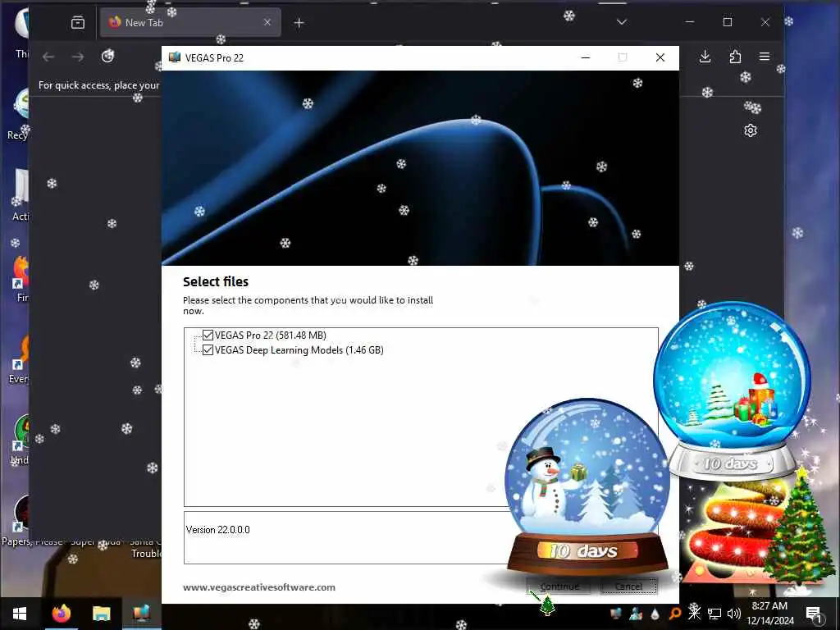Viewport: 840px width, 630px height.
Task: Click the Firefox reload button
Action: click(x=107, y=57)
